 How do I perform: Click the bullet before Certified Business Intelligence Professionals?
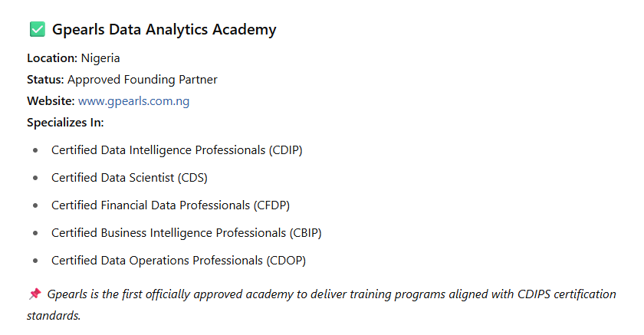[x=35, y=233]
